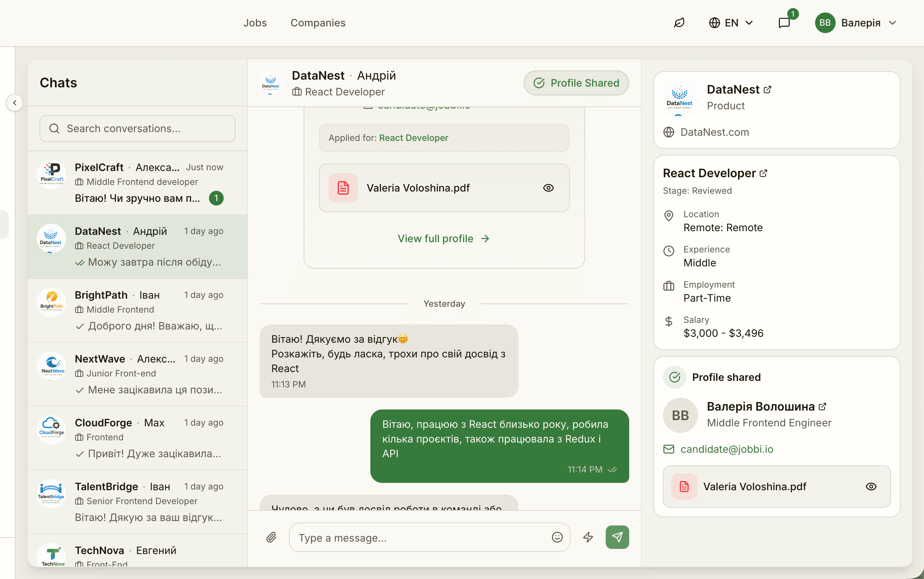Image resolution: width=924 pixels, height=579 pixels.
Task: Open the EN language dropdown
Action: click(x=731, y=23)
